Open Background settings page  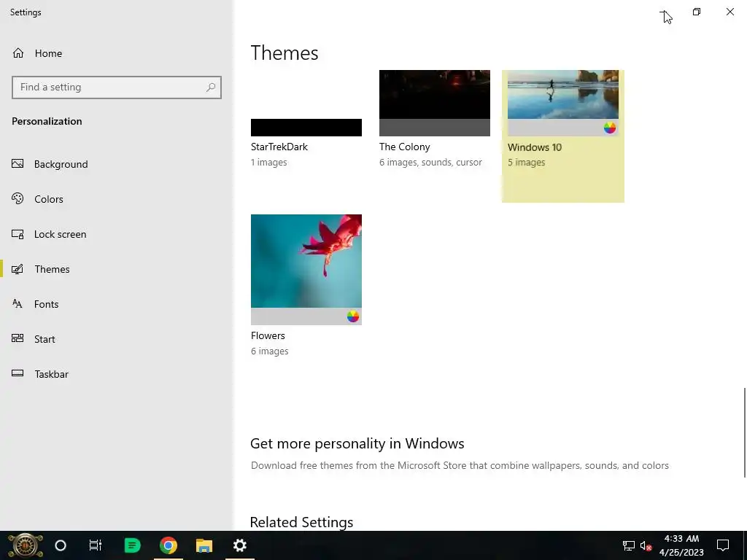[61, 164]
